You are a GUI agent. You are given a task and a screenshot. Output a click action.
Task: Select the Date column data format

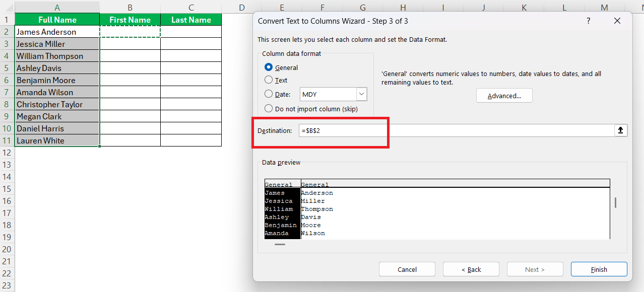point(278,94)
